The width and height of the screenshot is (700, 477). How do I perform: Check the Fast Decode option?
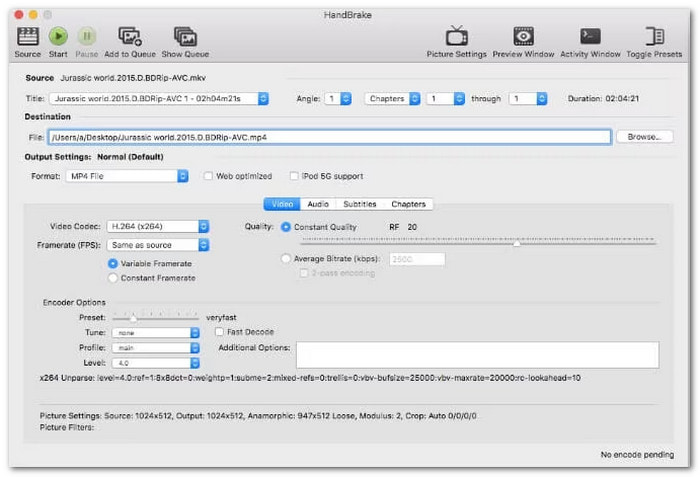[219, 332]
